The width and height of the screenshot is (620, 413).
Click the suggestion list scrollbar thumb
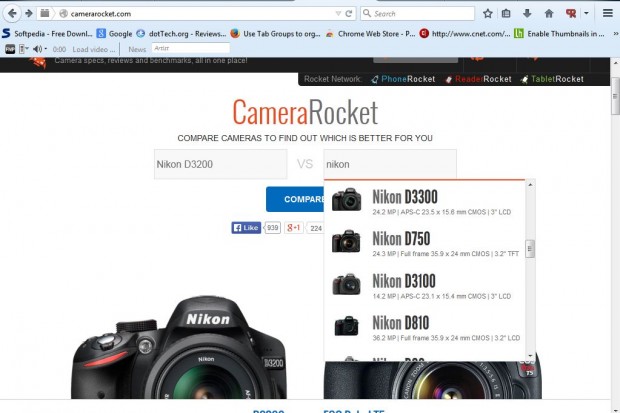tap(530, 248)
